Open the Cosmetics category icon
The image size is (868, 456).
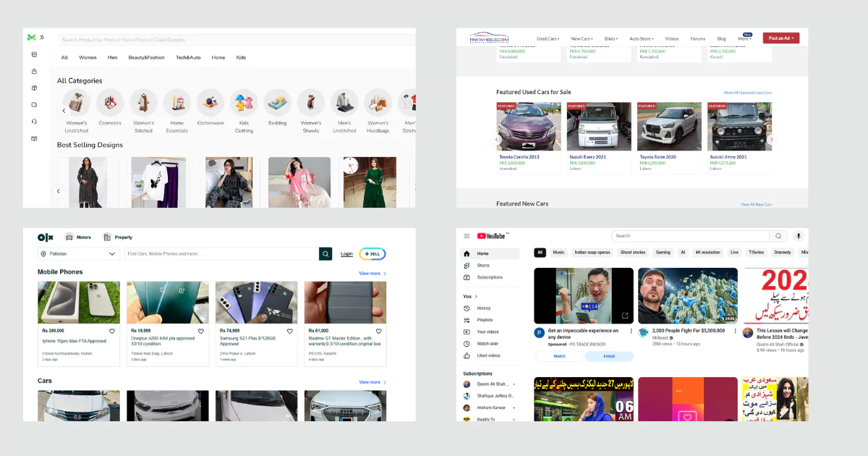tap(110, 103)
